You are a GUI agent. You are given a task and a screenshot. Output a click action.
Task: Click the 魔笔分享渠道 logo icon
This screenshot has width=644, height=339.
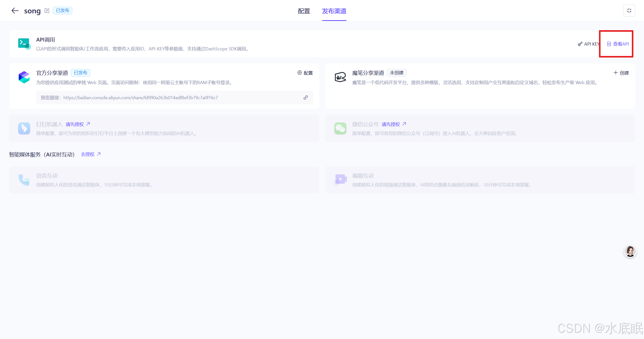340,77
